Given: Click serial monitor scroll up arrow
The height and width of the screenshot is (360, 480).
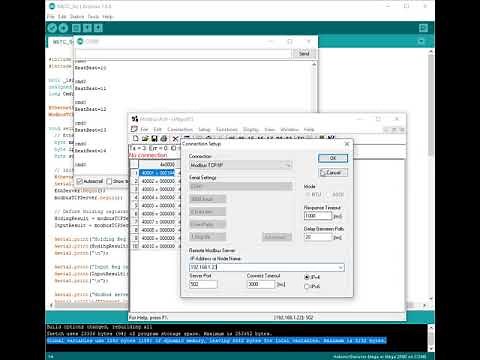Looking at the screenshot, I should (314, 64).
